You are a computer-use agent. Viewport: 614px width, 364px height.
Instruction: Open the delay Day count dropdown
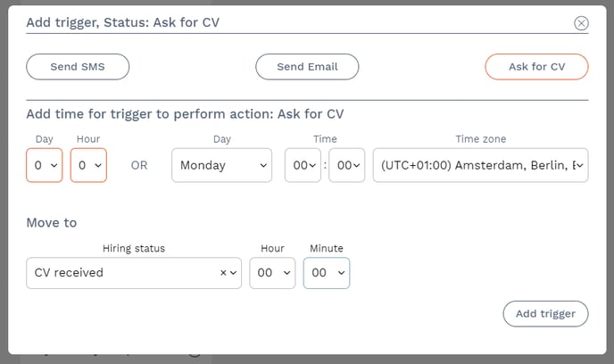45,165
